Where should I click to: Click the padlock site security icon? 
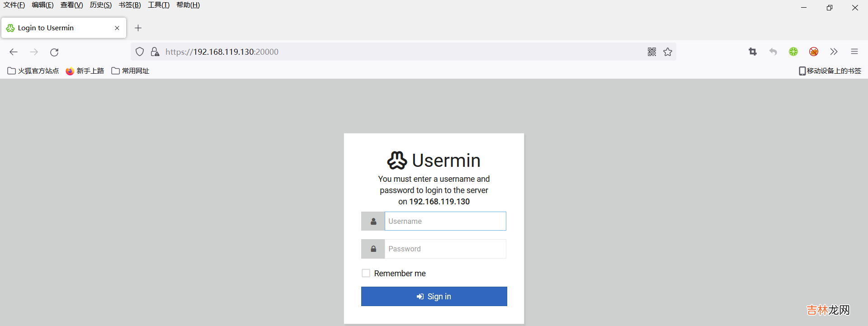pos(155,52)
